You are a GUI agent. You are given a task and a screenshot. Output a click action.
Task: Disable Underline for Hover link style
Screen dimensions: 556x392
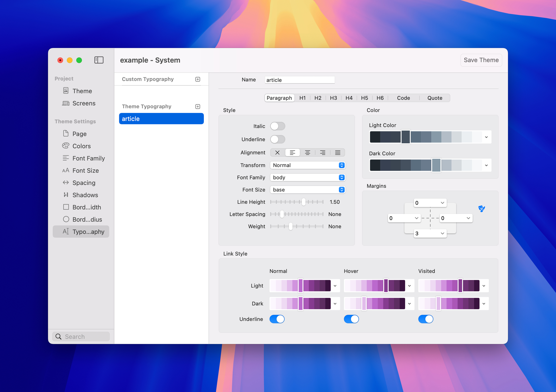point(351,319)
